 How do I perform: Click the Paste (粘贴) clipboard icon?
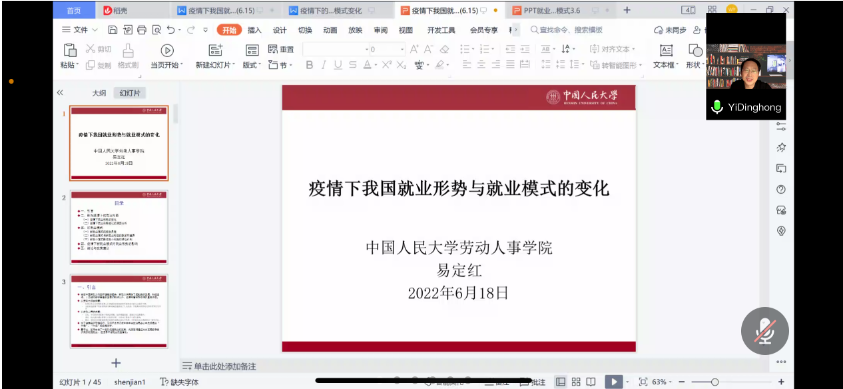coord(70,50)
